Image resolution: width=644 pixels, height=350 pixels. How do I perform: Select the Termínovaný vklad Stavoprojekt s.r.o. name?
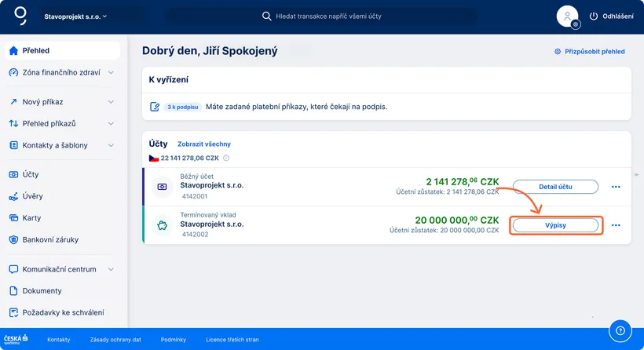tap(212, 224)
